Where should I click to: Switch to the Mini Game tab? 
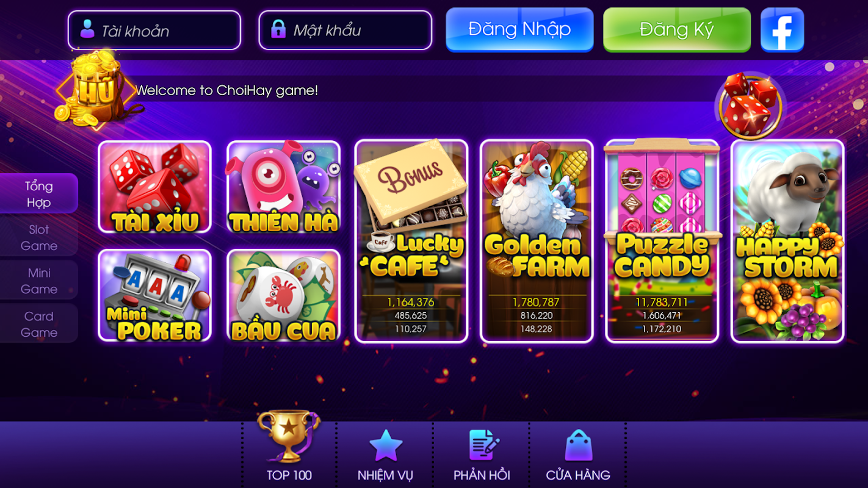click(39, 281)
